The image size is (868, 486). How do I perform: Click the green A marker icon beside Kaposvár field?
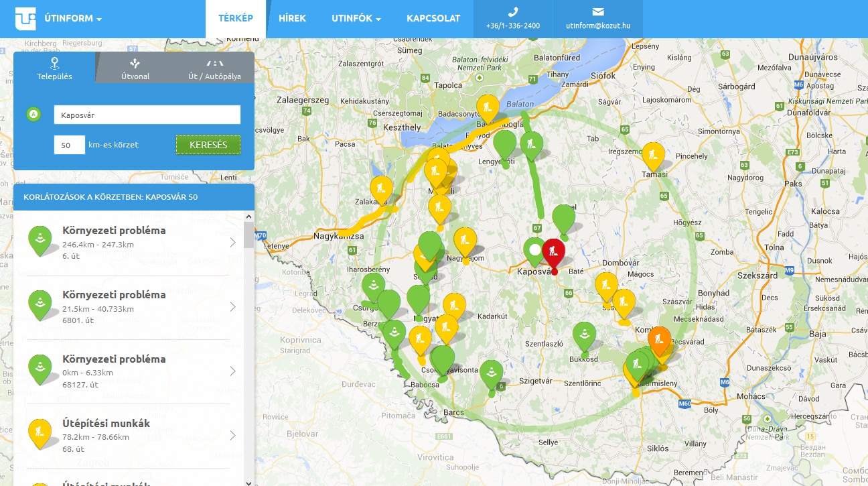pos(33,115)
